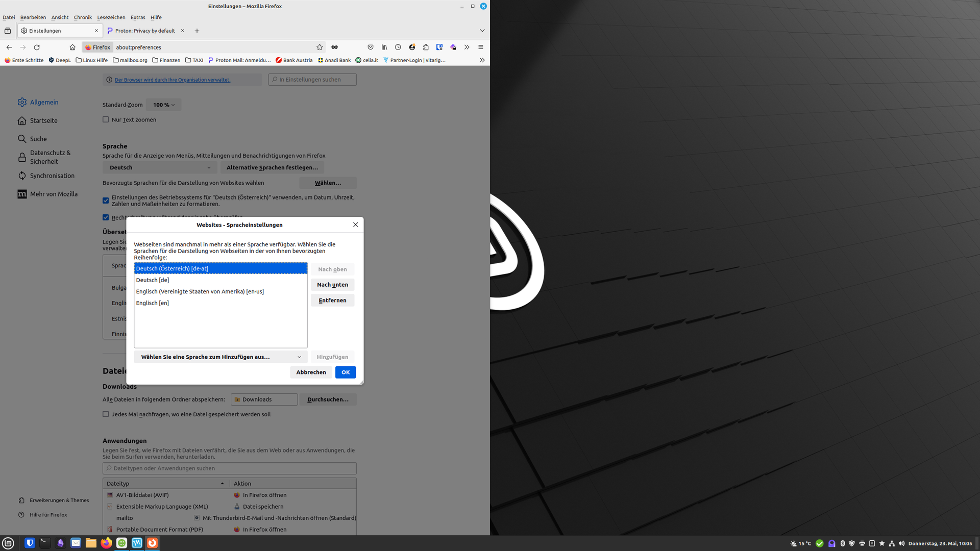This screenshot has width=980, height=551.
Task: Click the Home icon in navigation bar
Action: (72, 47)
